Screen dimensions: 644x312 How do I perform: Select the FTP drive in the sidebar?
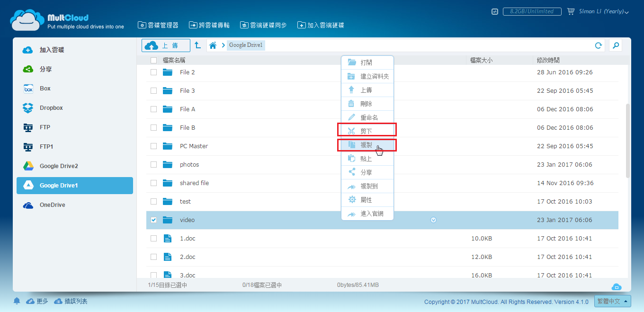click(x=75, y=127)
